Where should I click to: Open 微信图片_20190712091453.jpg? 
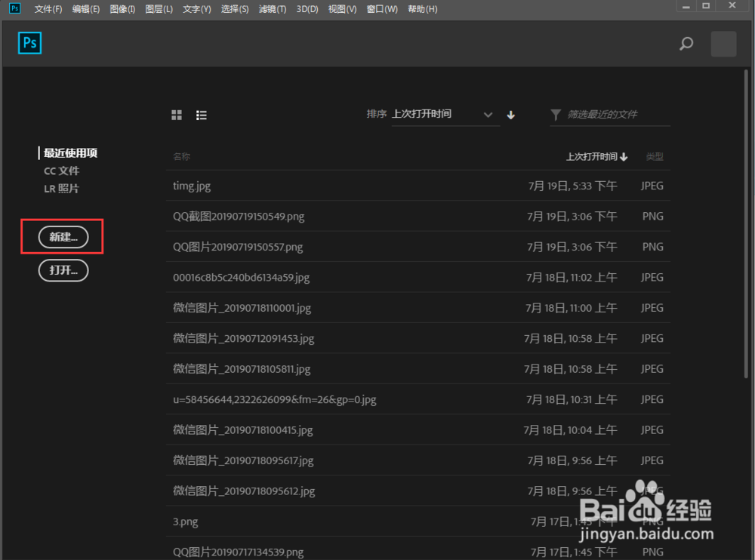coord(418,338)
